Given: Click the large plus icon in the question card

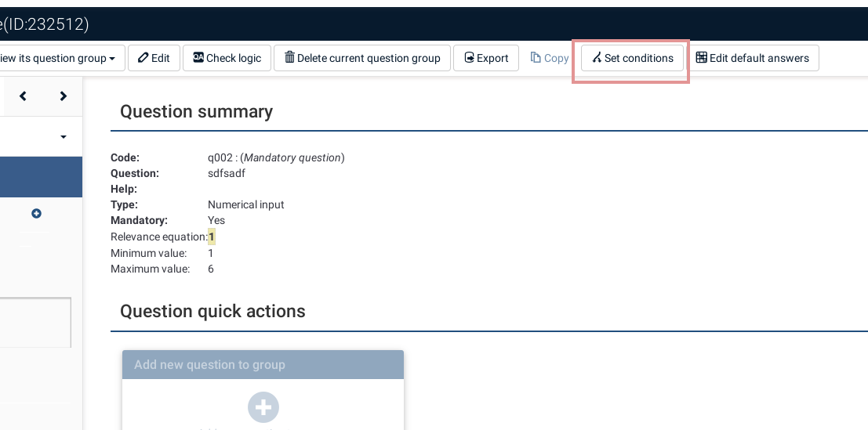Looking at the screenshot, I should tap(263, 407).
